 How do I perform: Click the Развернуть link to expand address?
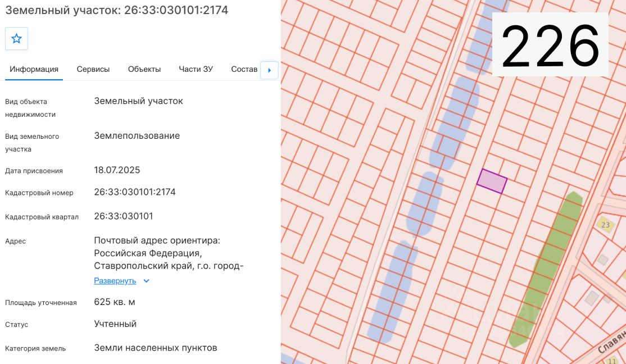[x=115, y=281]
